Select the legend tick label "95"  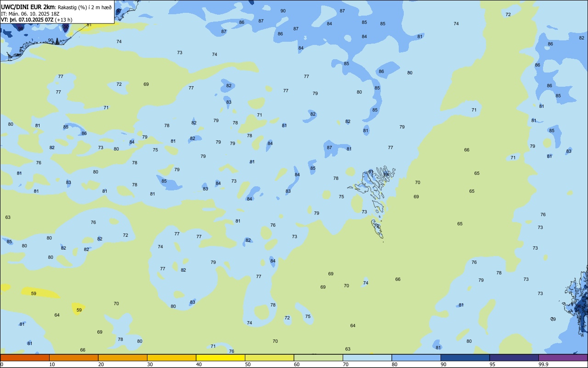click(x=492, y=364)
